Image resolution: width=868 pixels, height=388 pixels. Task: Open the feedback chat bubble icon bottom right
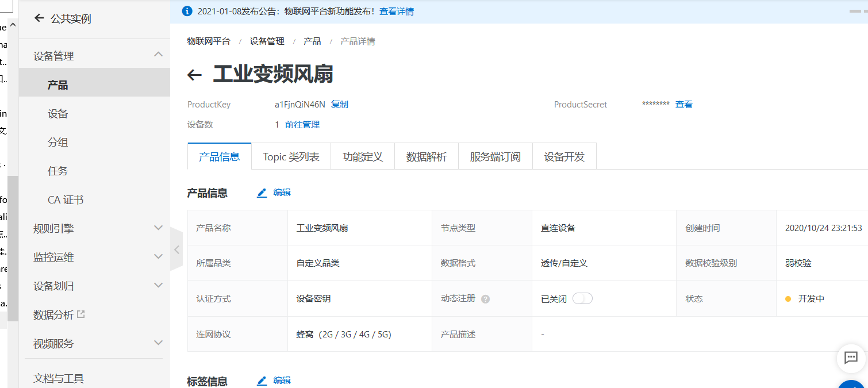pos(850,359)
